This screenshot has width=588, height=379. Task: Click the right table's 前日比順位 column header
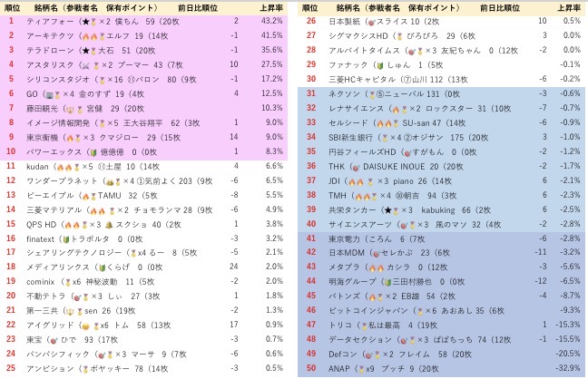pos(500,8)
